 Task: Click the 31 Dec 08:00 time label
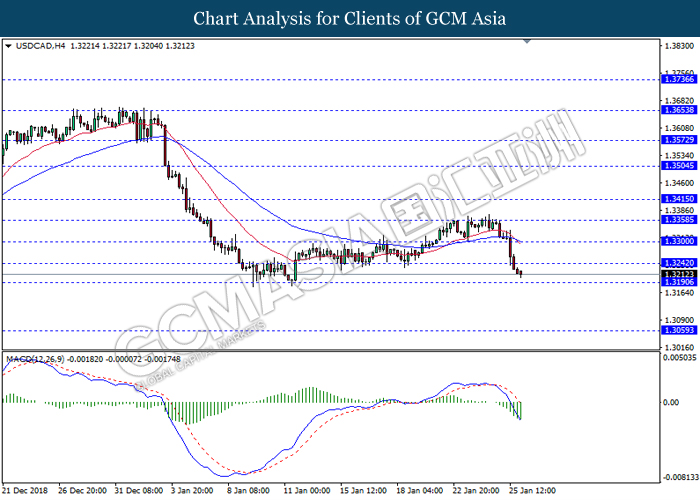pos(138,491)
